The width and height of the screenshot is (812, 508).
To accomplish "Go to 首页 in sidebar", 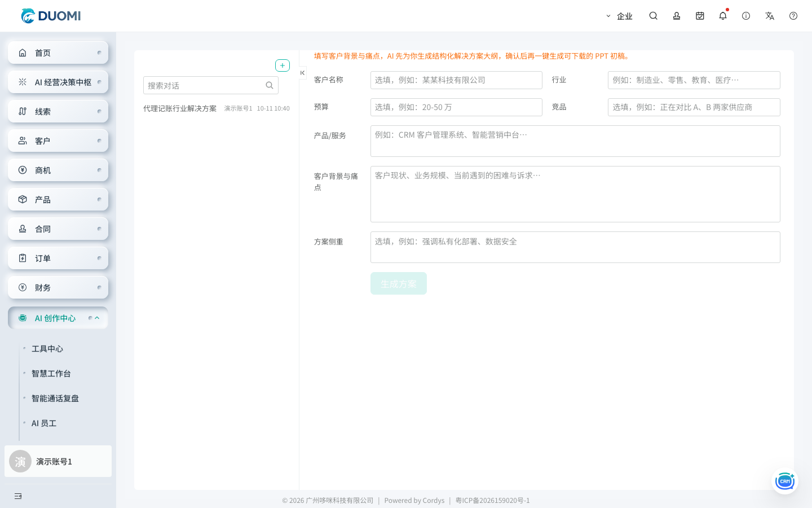I will [x=58, y=52].
